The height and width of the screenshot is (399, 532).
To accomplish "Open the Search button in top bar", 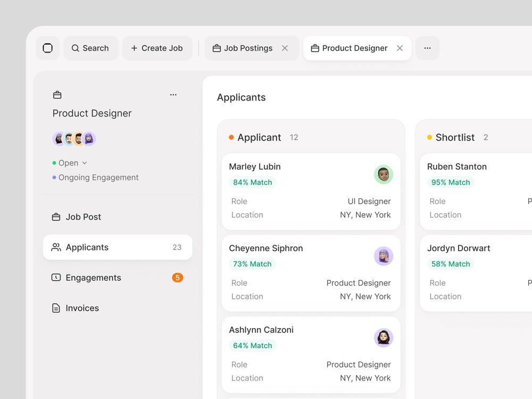I will coord(90,48).
